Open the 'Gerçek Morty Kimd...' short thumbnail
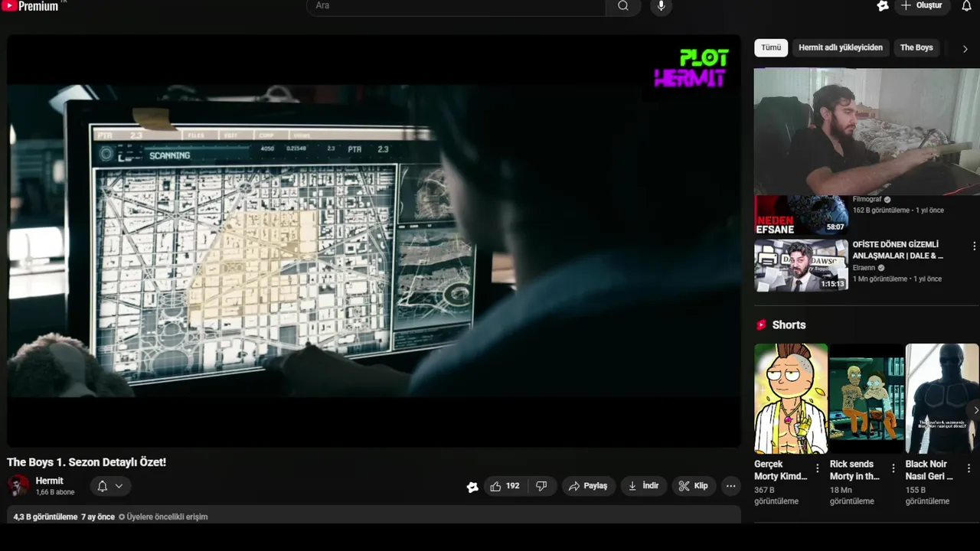This screenshot has height=551, width=980. click(791, 399)
